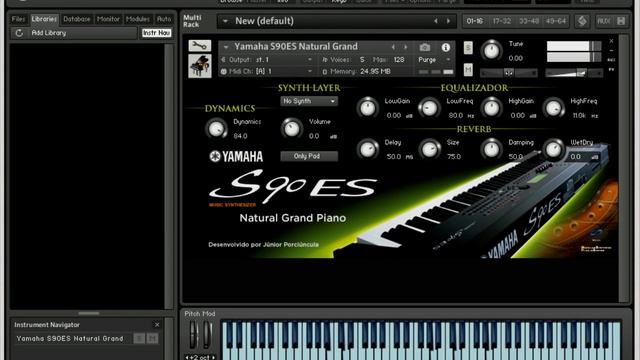This screenshot has height=360, width=640.
Task: Go to next instrument with right arrow
Action: tap(405, 47)
